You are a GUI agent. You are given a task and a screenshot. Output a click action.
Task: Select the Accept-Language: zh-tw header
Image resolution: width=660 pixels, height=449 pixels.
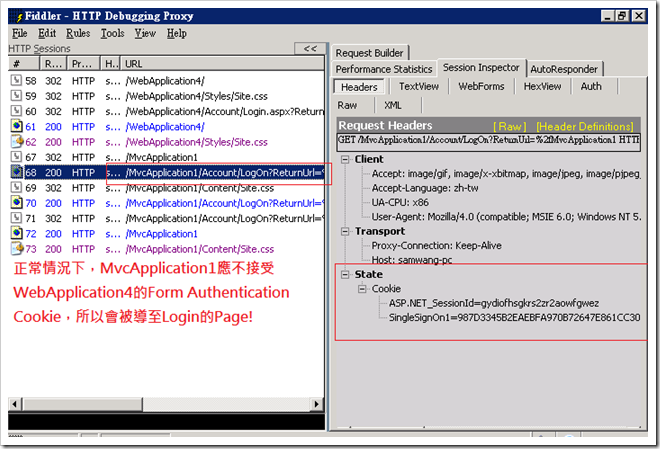tap(425, 188)
